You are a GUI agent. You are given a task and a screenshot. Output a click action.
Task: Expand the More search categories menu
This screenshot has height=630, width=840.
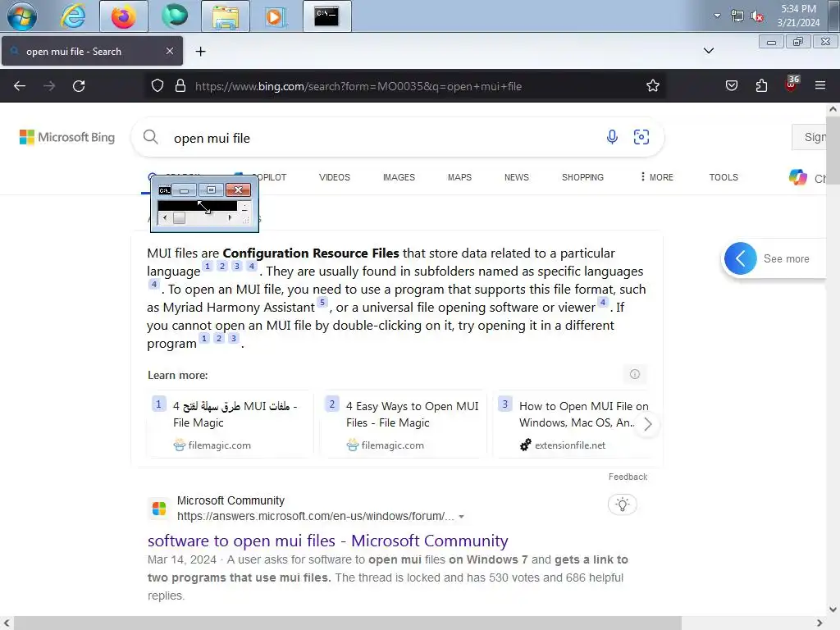657,177
